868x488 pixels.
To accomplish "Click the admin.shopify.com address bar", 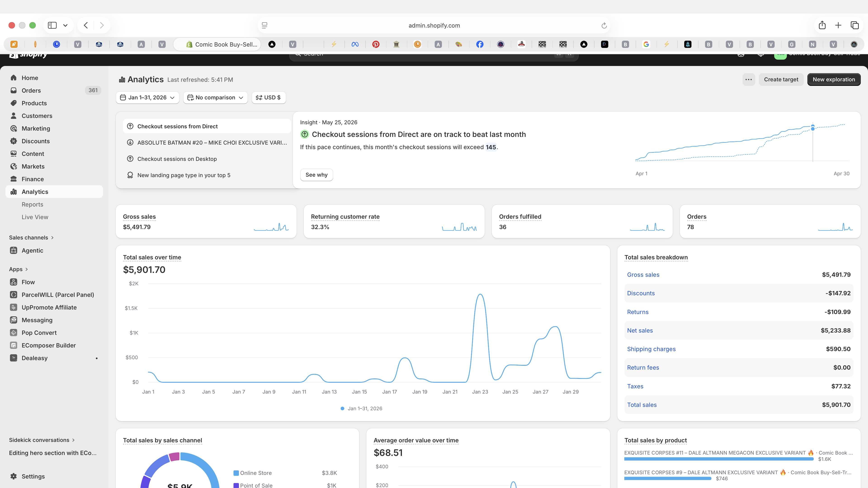I will [434, 25].
